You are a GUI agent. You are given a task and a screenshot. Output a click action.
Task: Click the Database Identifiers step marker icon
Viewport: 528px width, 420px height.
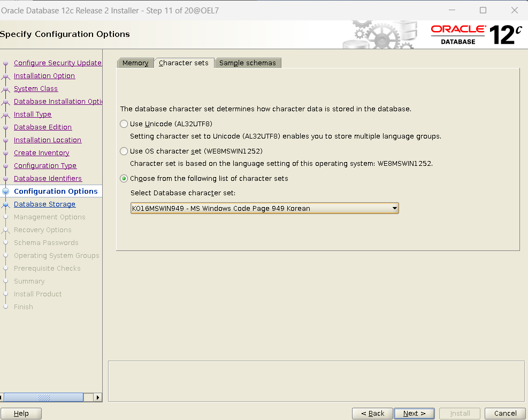[6, 178]
